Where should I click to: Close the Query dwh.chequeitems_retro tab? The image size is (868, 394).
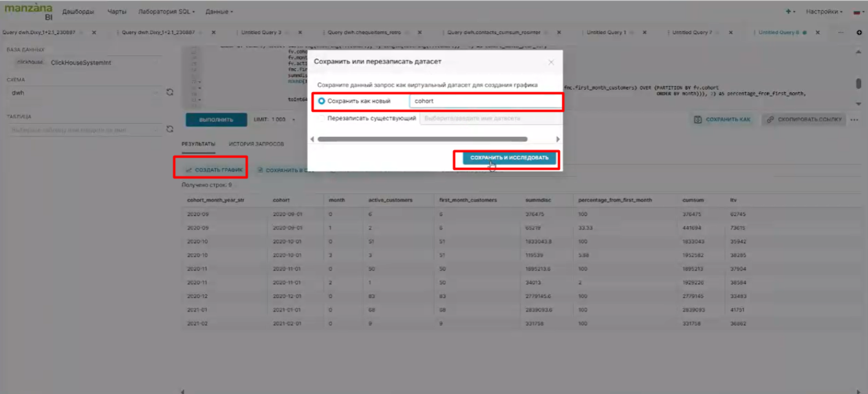420,32
